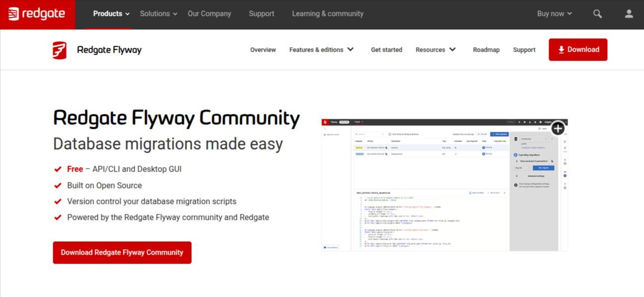Enlarge the Flyway Desktop screenshot thumbnail

coord(445,185)
